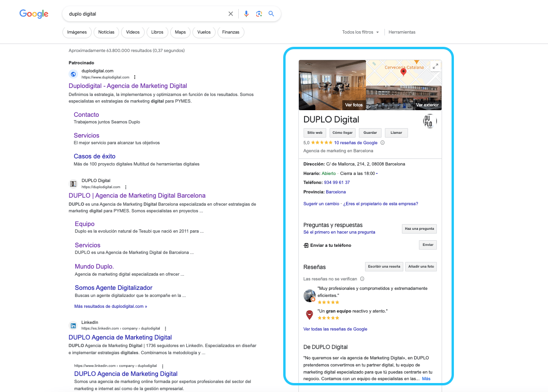Select the Vídeos filter tab

pyautogui.click(x=133, y=32)
